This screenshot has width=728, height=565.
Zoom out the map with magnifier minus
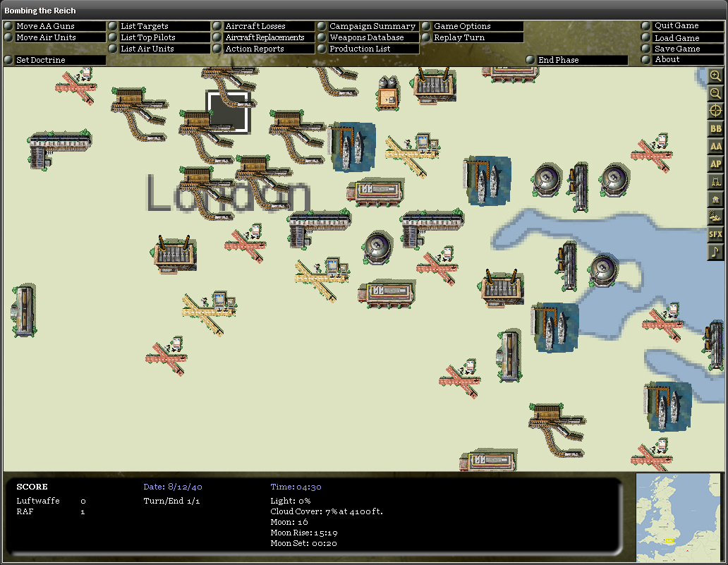click(x=715, y=94)
